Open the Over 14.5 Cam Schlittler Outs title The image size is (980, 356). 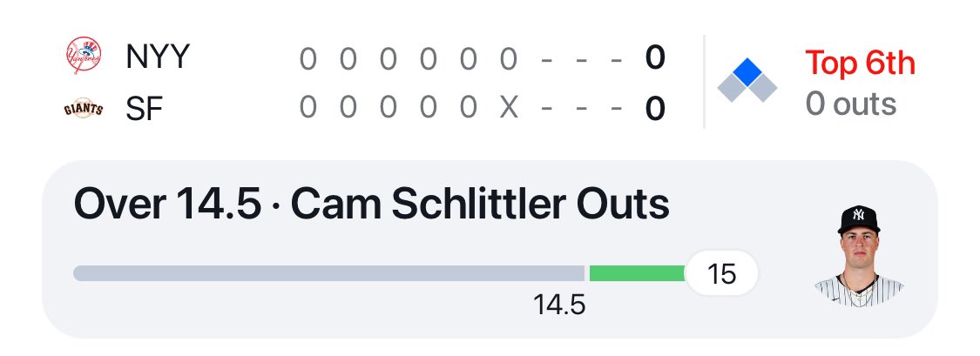372,205
